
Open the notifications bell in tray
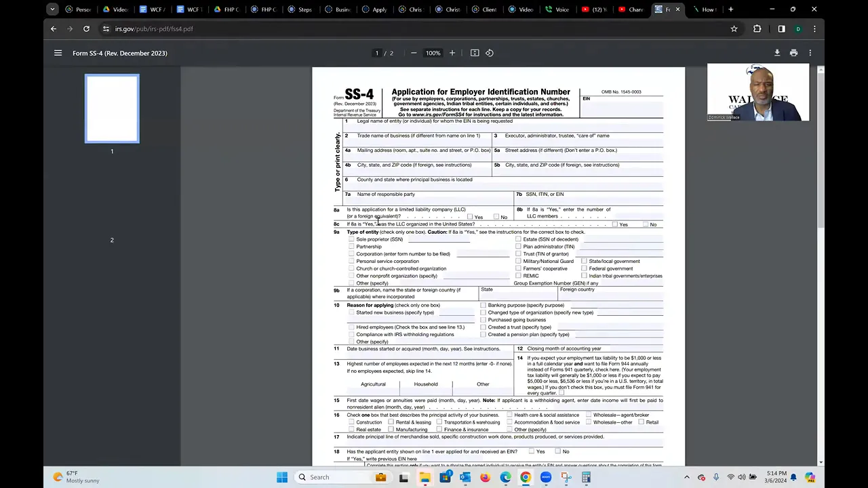(793, 477)
